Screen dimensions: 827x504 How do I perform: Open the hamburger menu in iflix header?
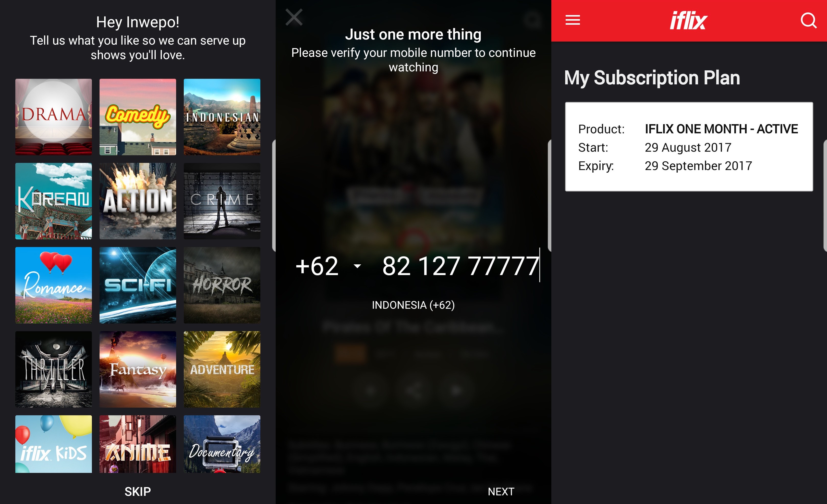[x=573, y=20]
